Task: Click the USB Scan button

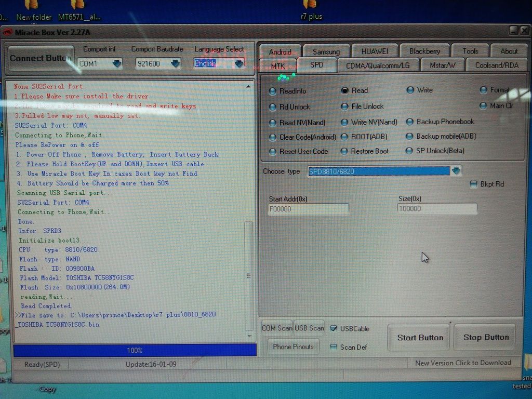Action: pos(309,328)
